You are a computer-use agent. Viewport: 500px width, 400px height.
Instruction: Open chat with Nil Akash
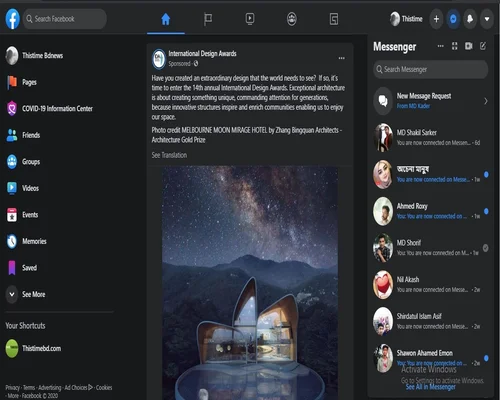pyautogui.click(x=430, y=284)
